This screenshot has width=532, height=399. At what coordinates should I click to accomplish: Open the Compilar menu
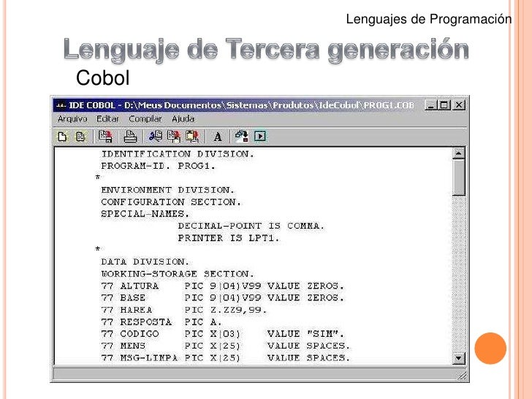(x=145, y=118)
